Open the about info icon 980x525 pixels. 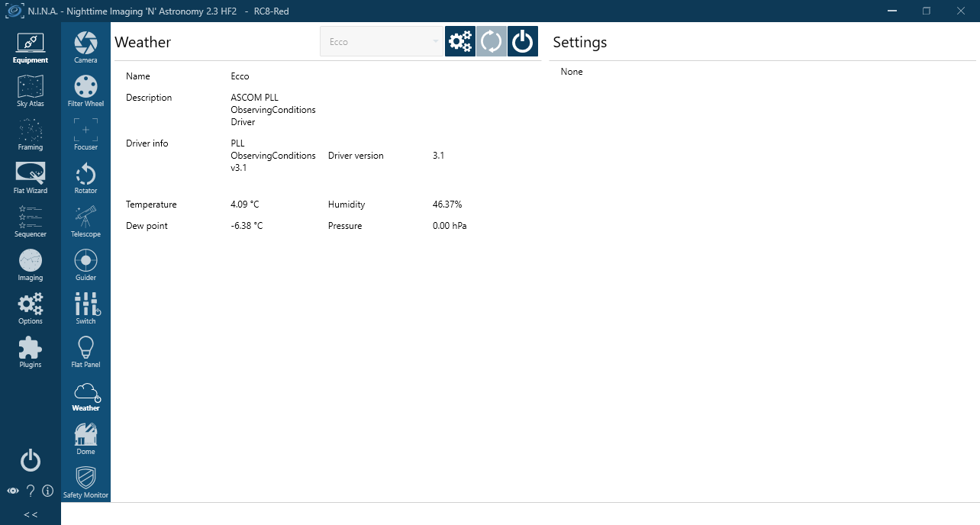(x=47, y=491)
